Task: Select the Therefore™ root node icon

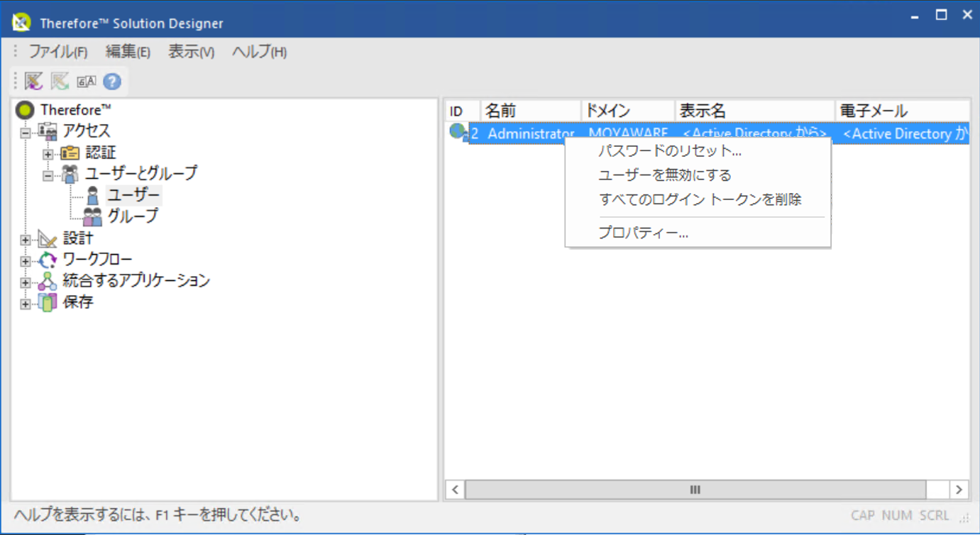Action: (x=25, y=110)
